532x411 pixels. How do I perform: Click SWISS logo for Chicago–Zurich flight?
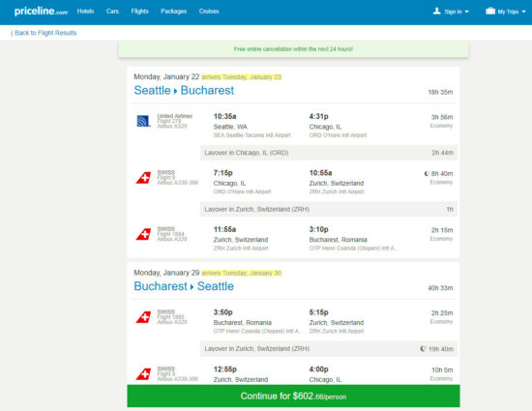[x=143, y=178]
